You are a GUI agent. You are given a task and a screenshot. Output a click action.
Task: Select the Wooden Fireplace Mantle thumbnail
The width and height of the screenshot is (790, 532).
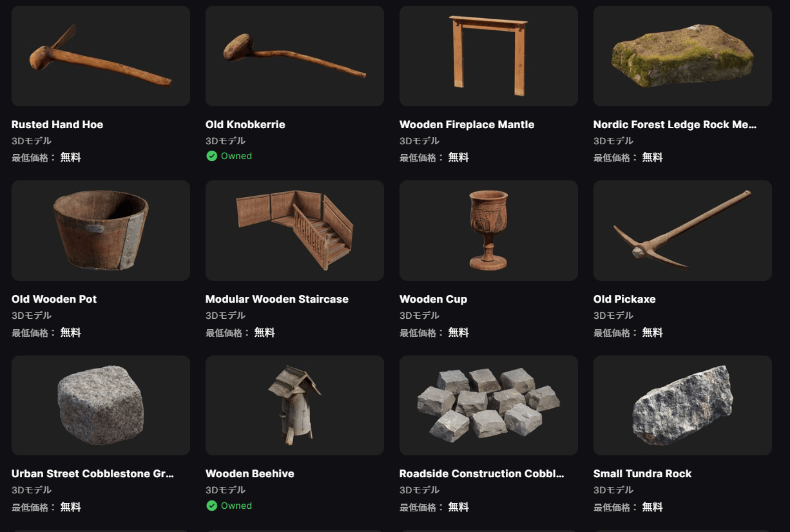488,56
